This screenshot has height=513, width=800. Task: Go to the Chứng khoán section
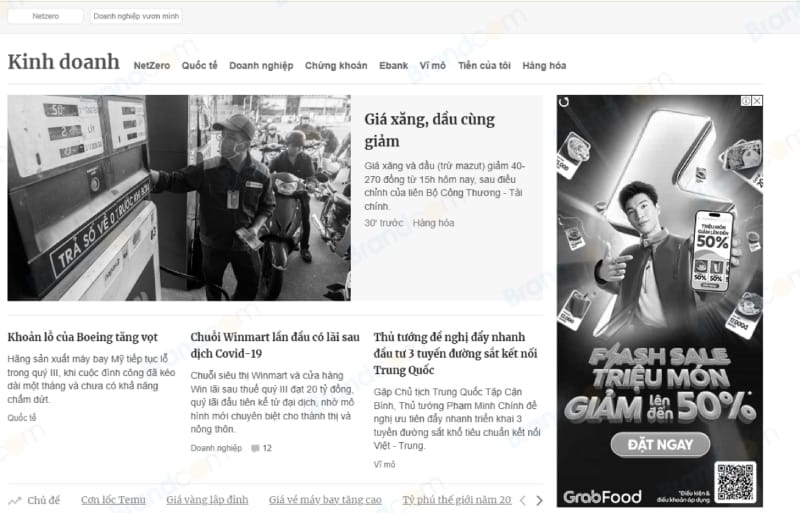coord(336,66)
